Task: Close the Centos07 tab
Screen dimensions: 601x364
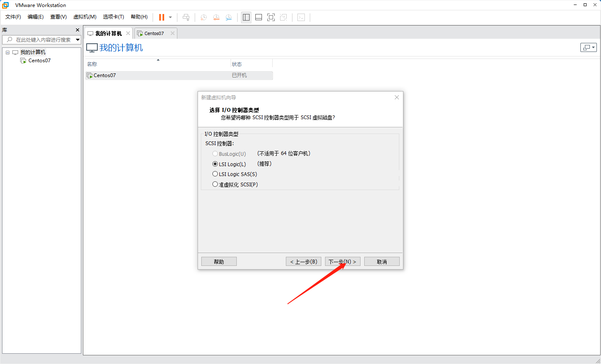Action: (172, 33)
